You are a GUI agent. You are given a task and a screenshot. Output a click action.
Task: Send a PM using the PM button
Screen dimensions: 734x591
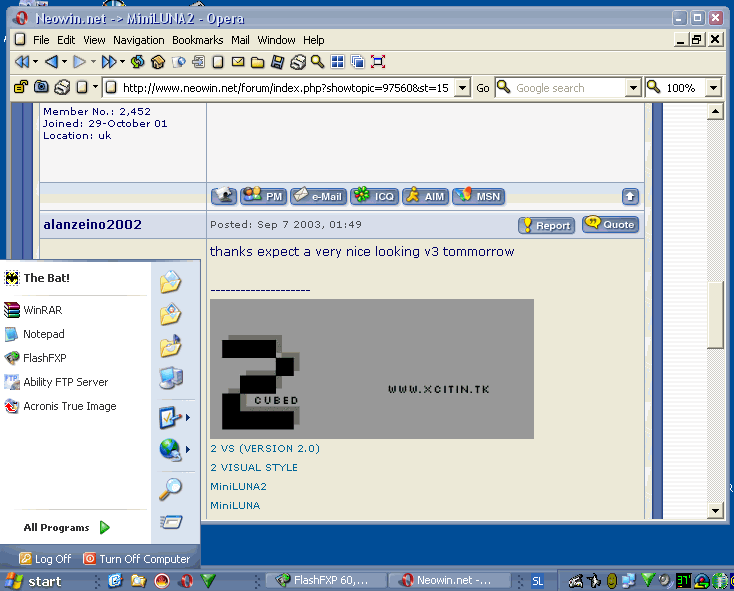(264, 196)
